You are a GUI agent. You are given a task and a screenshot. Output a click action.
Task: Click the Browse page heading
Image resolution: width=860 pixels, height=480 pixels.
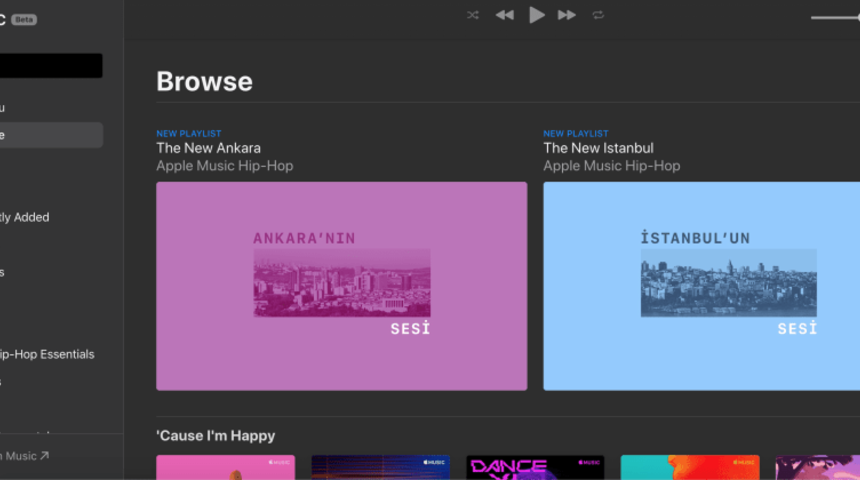(x=205, y=82)
